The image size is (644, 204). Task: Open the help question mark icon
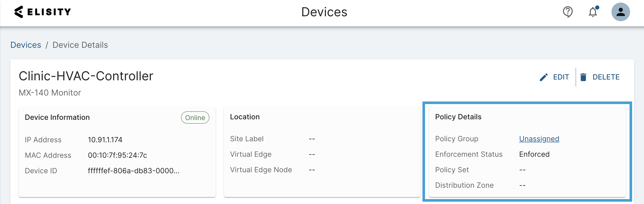pyautogui.click(x=568, y=12)
